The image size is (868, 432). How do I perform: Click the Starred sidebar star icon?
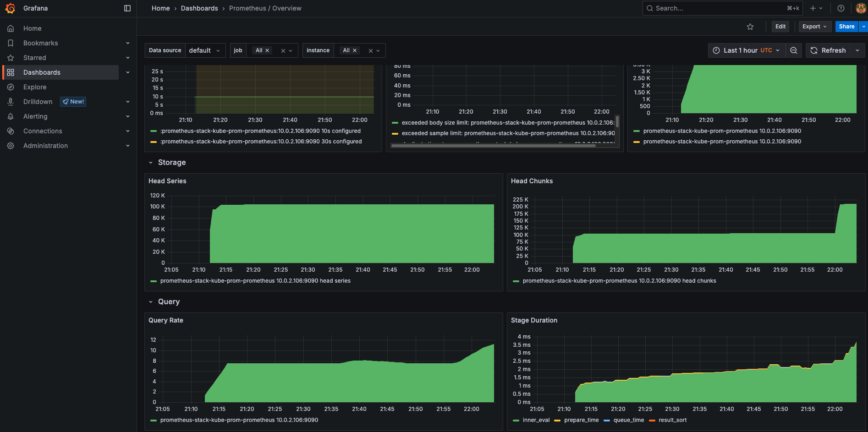[11, 58]
